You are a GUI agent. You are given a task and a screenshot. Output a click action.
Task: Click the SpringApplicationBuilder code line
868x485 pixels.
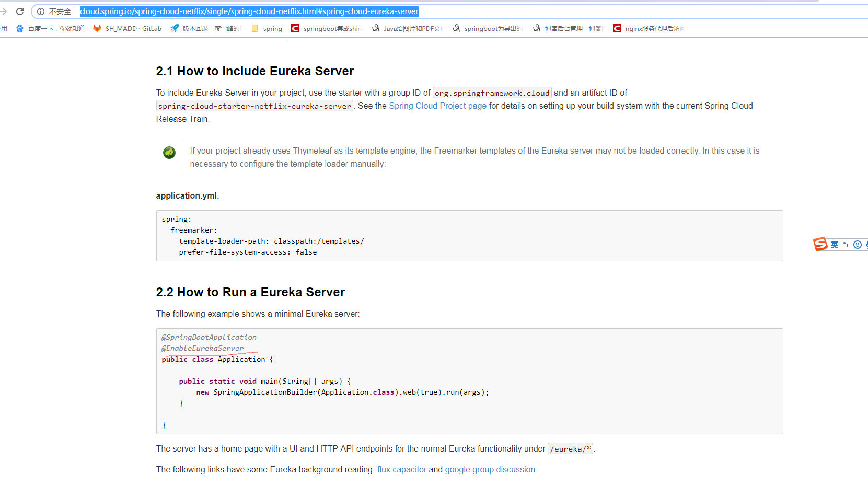tap(342, 392)
